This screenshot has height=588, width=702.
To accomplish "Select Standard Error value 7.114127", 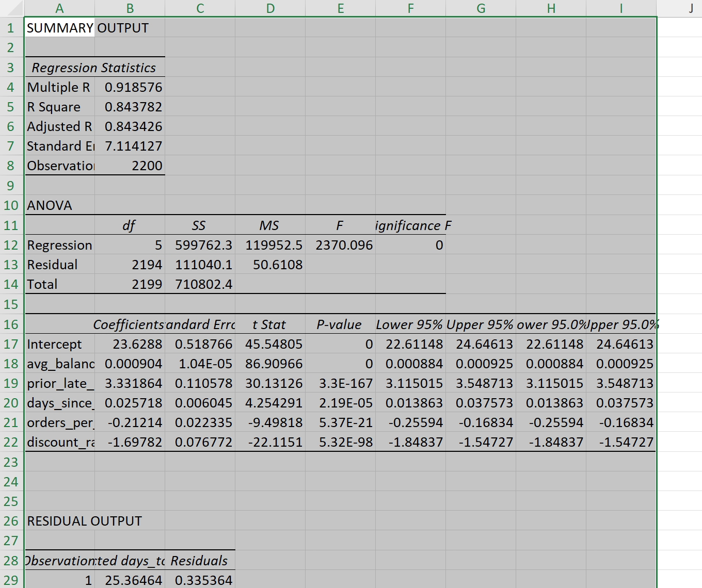I will tap(130, 146).
